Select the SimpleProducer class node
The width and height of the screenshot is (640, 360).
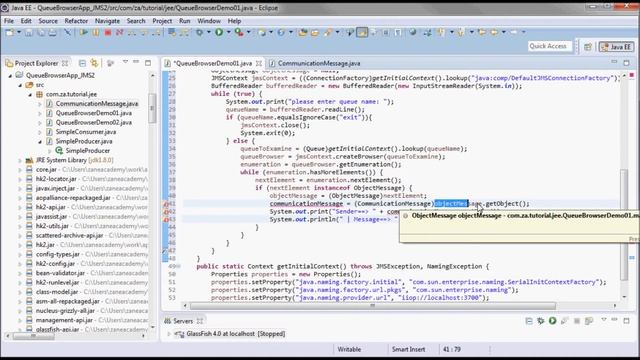click(88, 151)
